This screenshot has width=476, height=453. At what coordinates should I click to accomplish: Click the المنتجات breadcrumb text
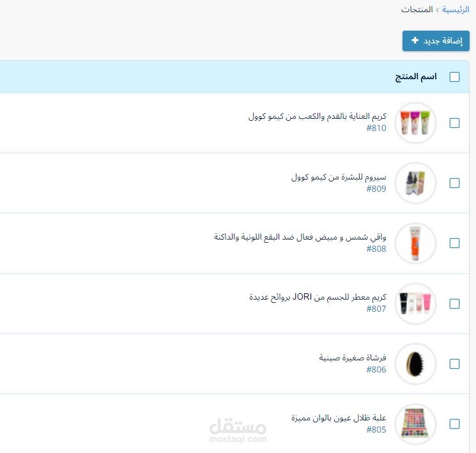click(x=417, y=10)
